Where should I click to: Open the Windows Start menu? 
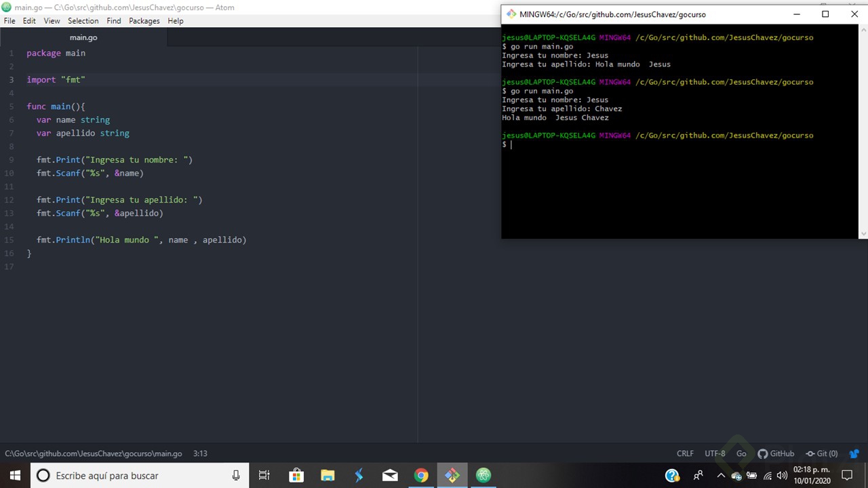(x=15, y=475)
